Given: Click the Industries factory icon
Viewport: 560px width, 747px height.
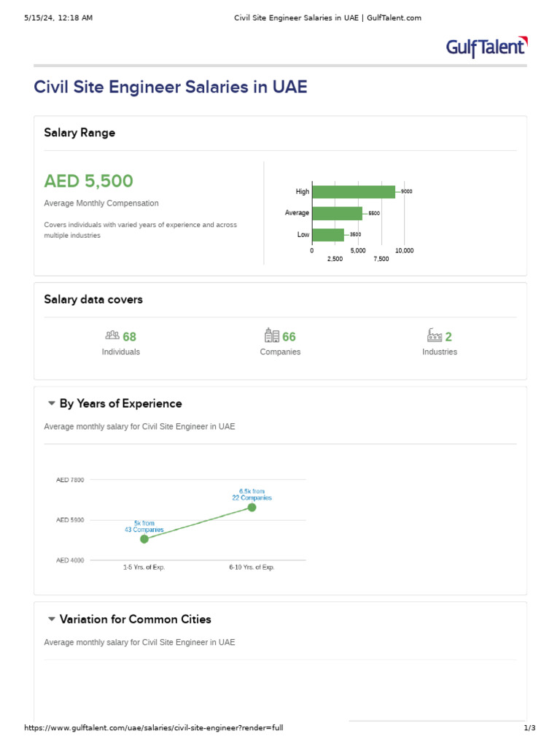Looking at the screenshot, I should 434,336.
